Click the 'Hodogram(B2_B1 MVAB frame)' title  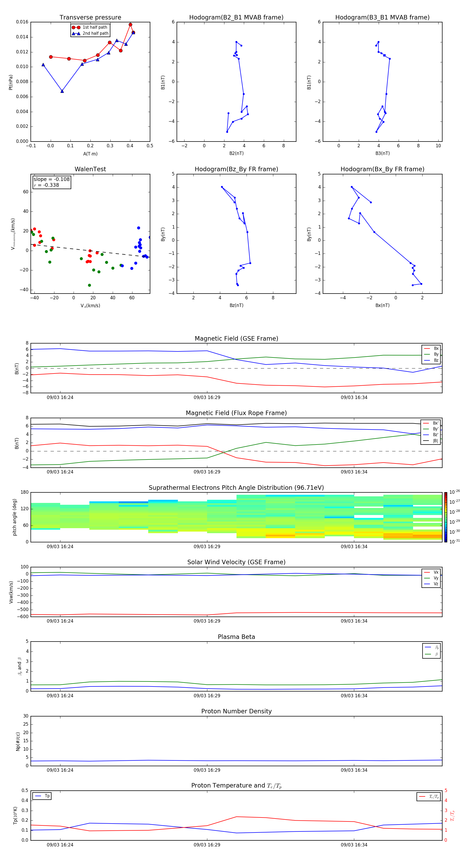point(236,18)
